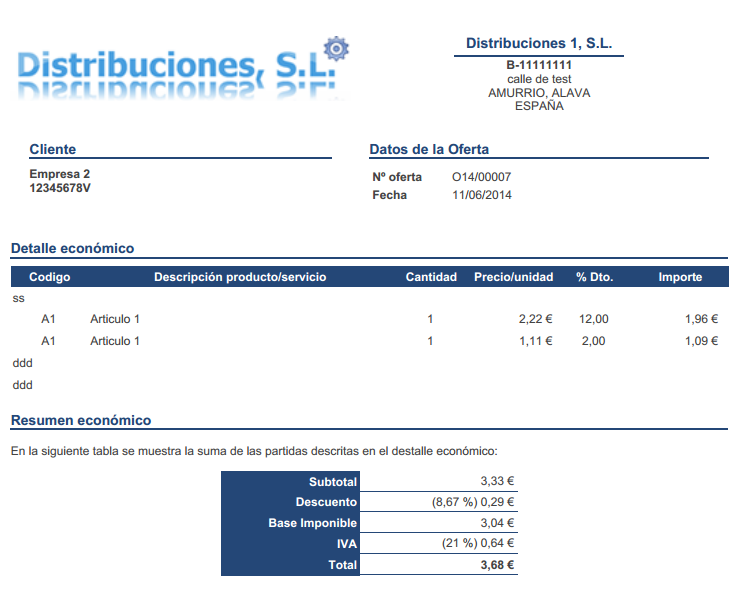Click the unit price 2,22 €

[x=535, y=319]
